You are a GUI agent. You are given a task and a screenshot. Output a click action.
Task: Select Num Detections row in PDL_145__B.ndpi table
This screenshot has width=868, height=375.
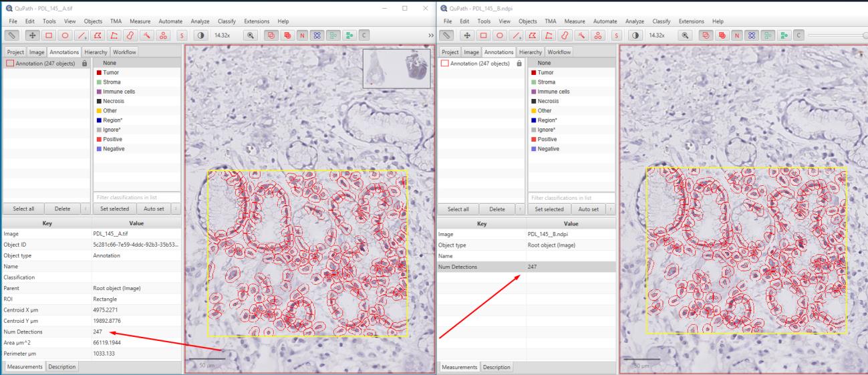(525, 266)
